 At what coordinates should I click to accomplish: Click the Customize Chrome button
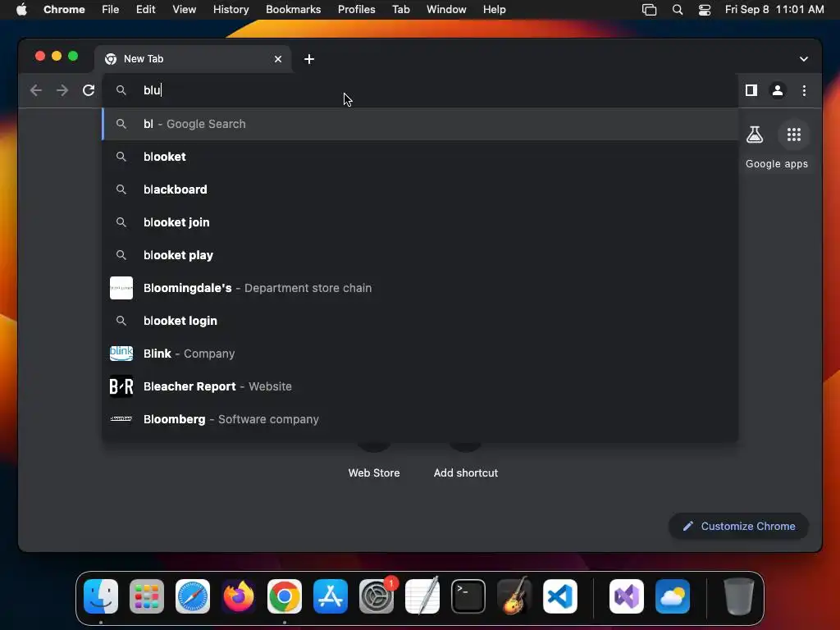[738, 526]
